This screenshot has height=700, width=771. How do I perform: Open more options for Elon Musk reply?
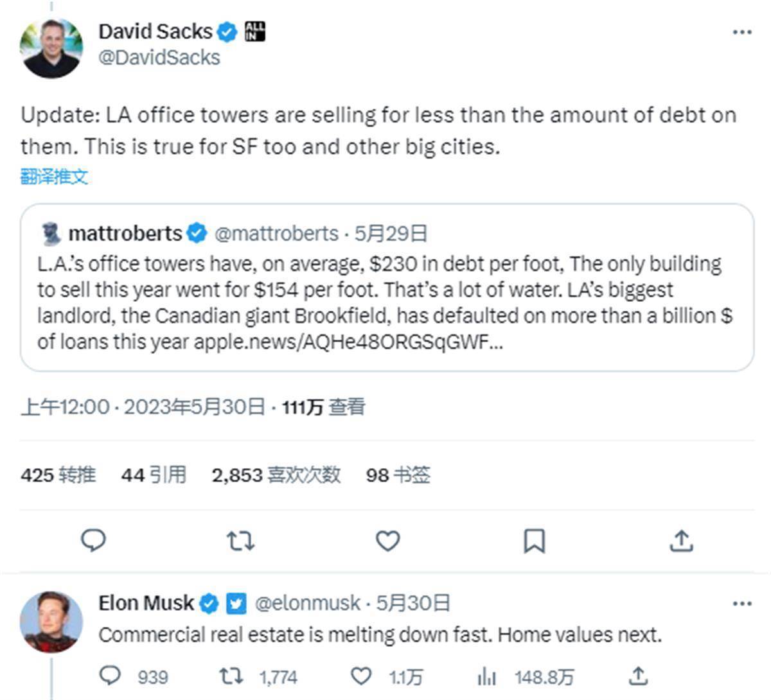pos(742,603)
